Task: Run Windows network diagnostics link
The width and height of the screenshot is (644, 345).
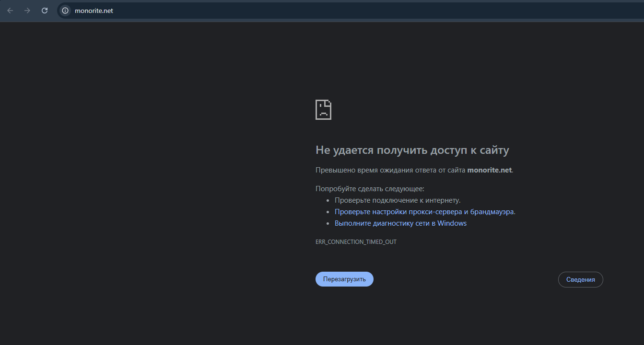Action: coord(400,223)
